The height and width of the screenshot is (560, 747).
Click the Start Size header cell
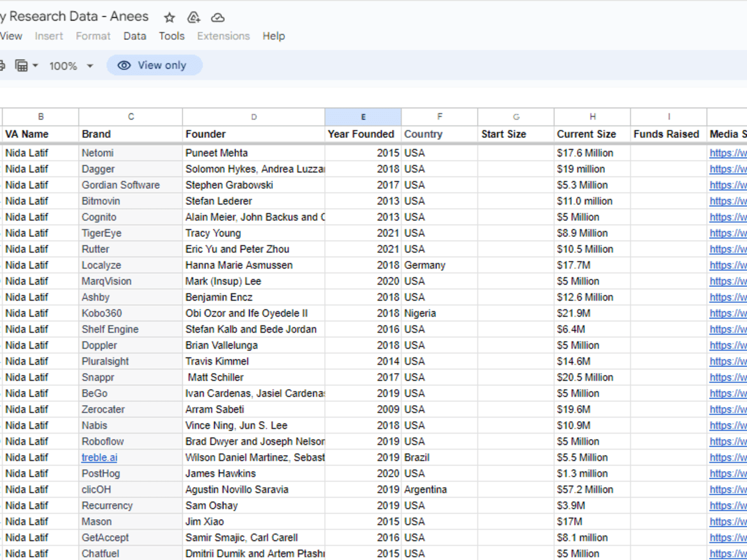[516, 134]
